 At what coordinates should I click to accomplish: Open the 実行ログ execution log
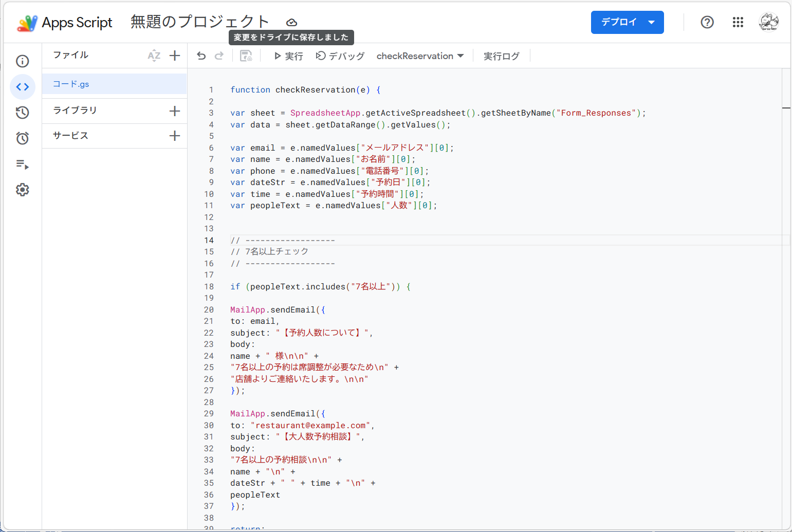pyautogui.click(x=501, y=56)
